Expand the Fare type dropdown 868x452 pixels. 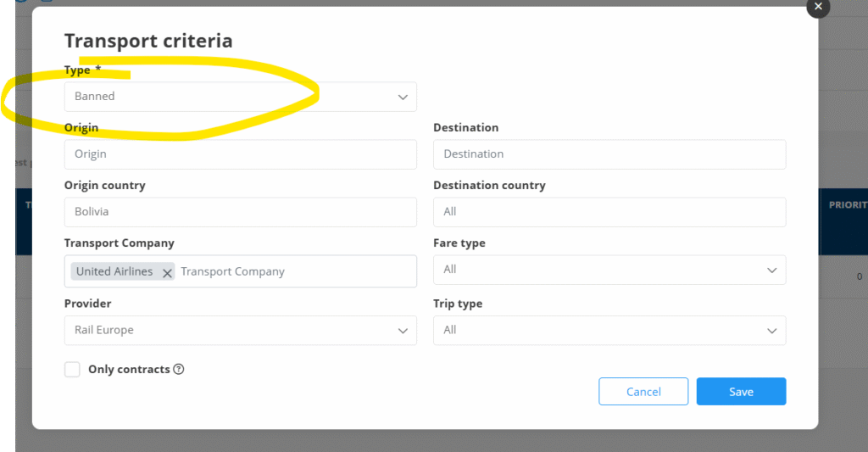click(x=609, y=270)
